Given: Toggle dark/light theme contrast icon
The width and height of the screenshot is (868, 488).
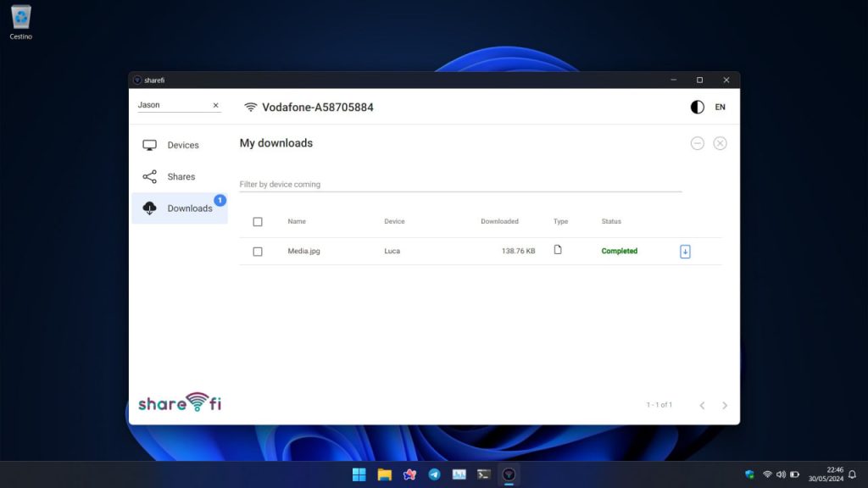Looking at the screenshot, I should click(697, 108).
